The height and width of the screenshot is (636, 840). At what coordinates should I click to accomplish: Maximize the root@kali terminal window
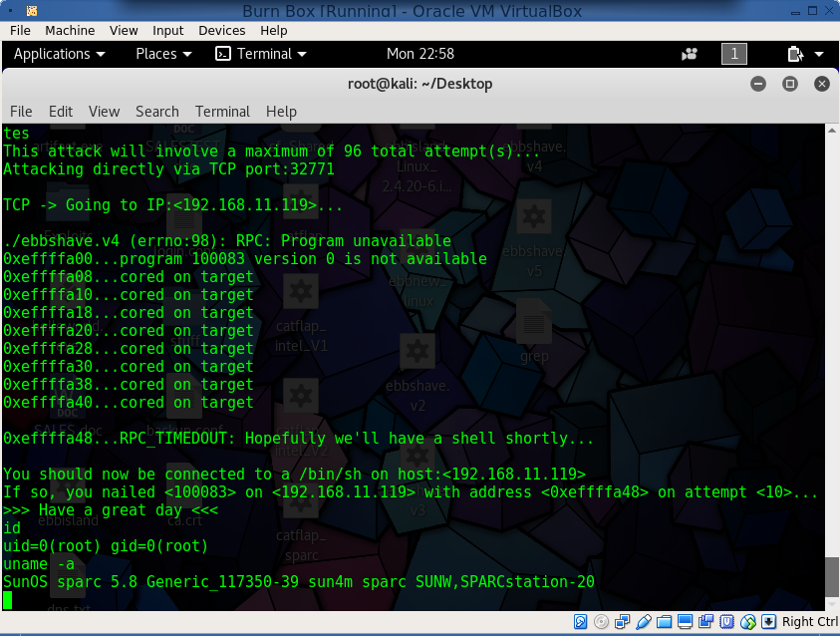click(x=790, y=84)
